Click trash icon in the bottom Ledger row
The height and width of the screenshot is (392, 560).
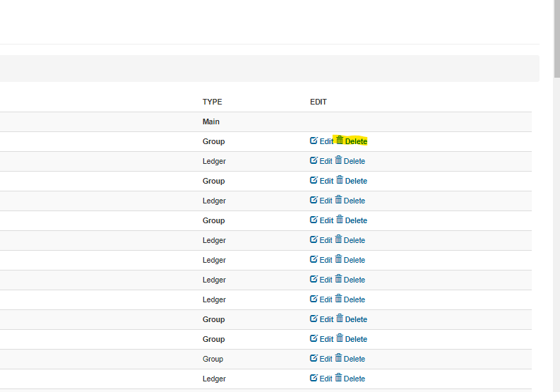click(340, 378)
